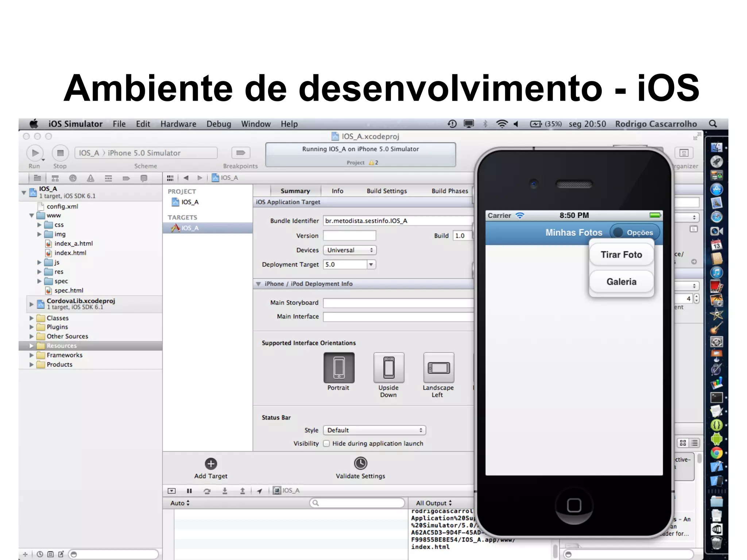Open the IOS_A iPhone 5.0 Simulator scheme selector

pos(146,153)
